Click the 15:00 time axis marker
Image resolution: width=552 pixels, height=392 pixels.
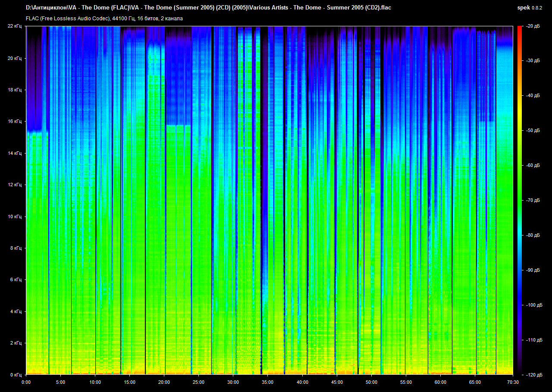(129, 382)
